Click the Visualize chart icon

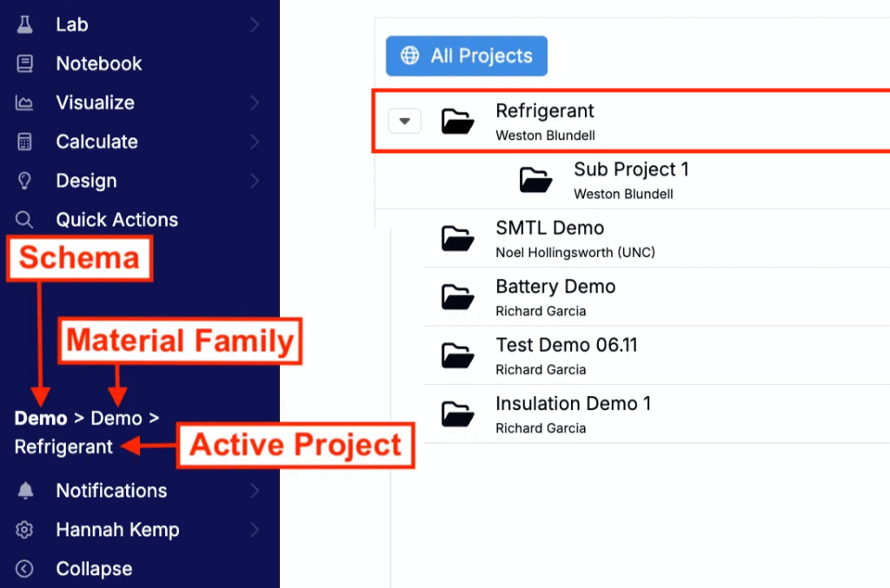click(x=24, y=102)
